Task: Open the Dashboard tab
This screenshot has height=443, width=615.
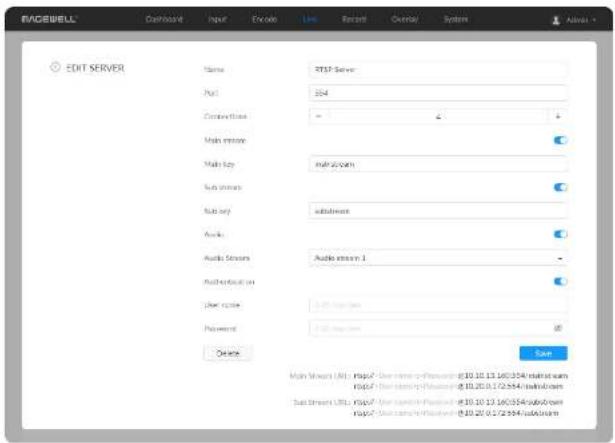Action: point(164,19)
